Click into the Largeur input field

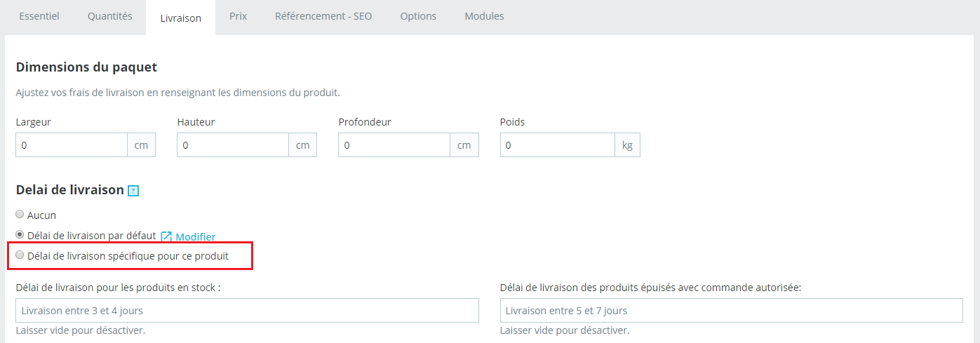[72, 145]
